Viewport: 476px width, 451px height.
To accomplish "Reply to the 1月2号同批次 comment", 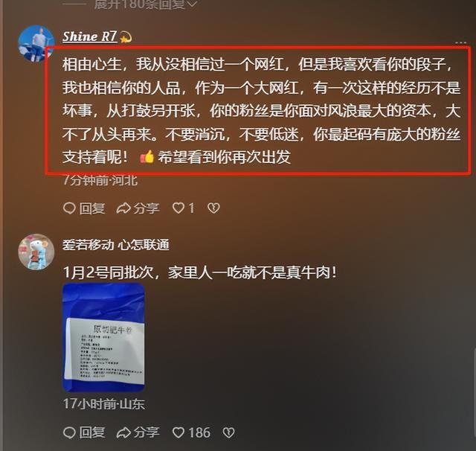I will (x=84, y=432).
